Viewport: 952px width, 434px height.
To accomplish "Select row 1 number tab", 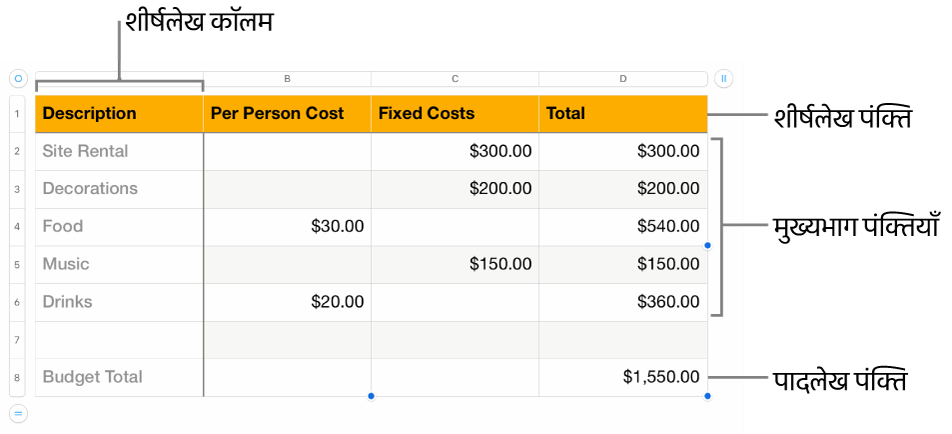I will click(18, 114).
